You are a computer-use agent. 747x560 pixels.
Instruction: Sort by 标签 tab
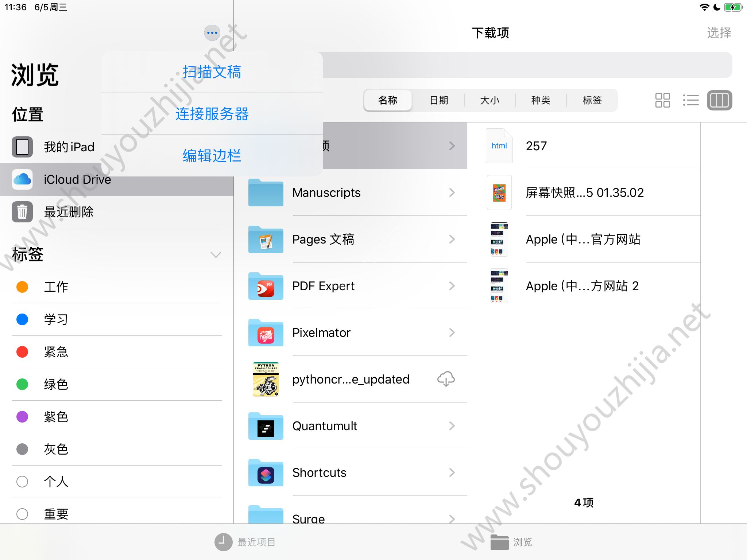click(x=592, y=100)
